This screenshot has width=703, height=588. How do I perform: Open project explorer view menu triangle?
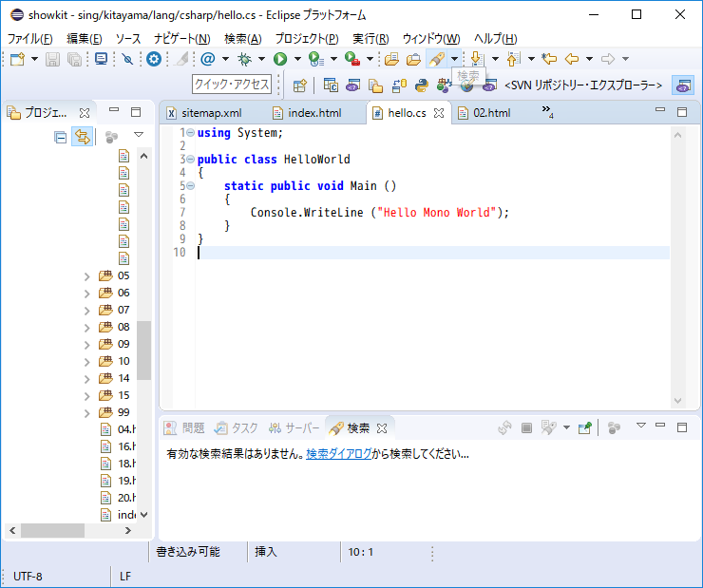click(139, 135)
